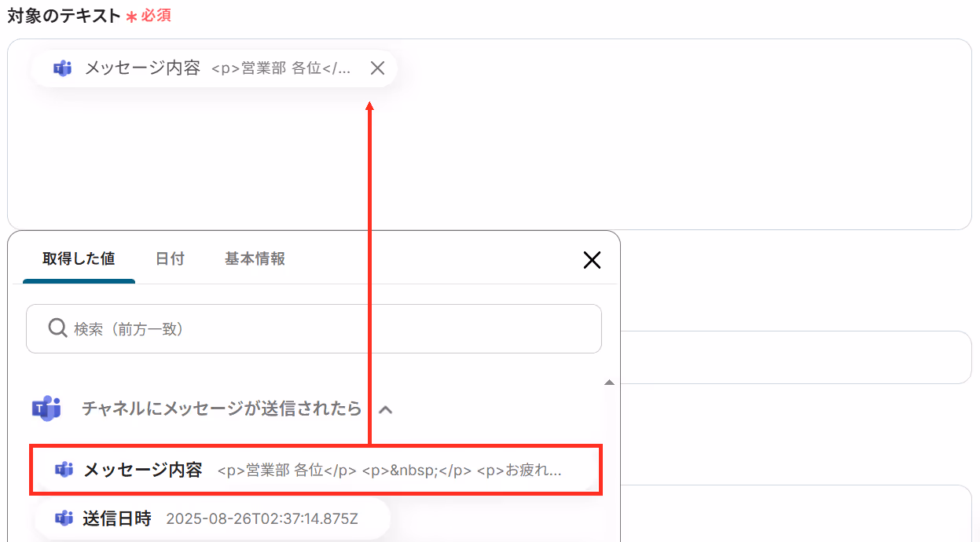Click the search magnifier icon
The width and height of the screenshot is (980, 542).
click(x=57, y=328)
